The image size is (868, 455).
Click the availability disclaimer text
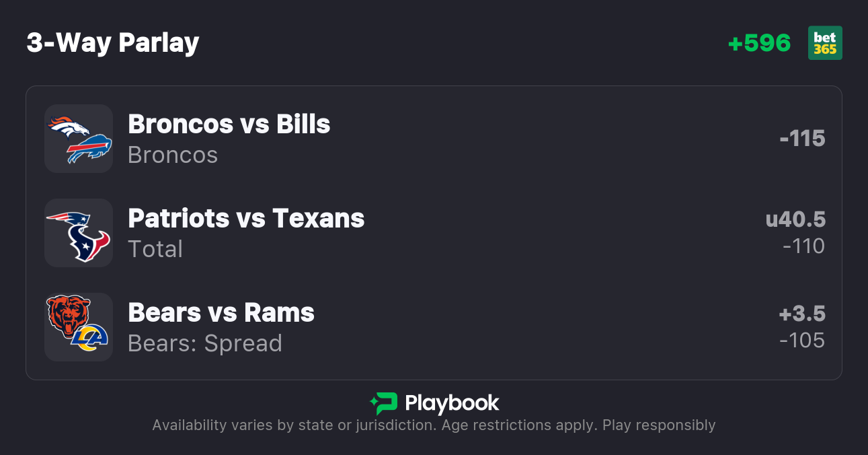(x=434, y=425)
